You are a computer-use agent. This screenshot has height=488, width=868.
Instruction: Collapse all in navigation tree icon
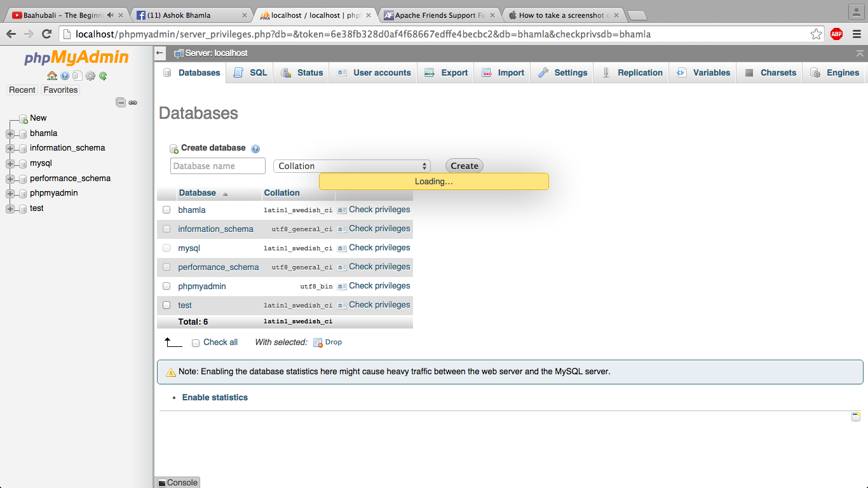(120, 102)
